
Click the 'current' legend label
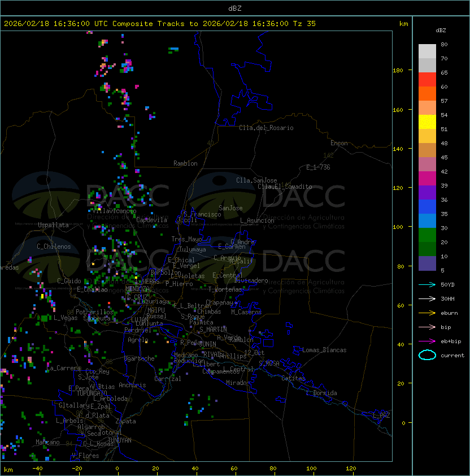coord(452,355)
